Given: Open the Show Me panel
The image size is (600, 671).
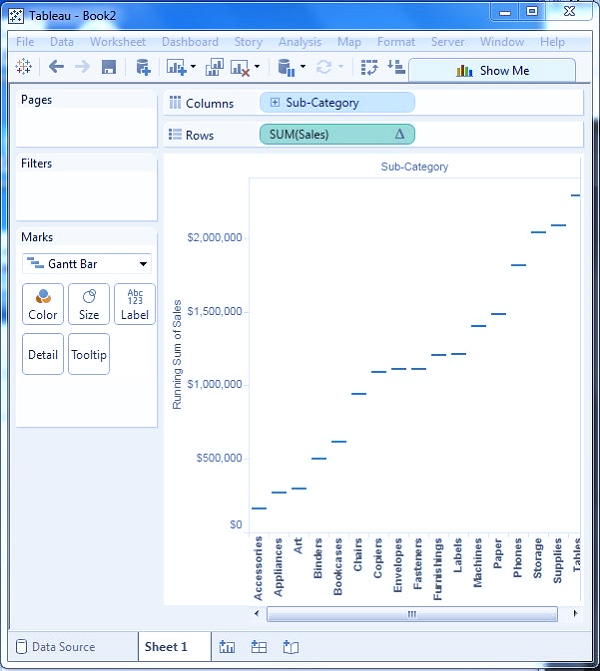Looking at the screenshot, I should click(492, 70).
